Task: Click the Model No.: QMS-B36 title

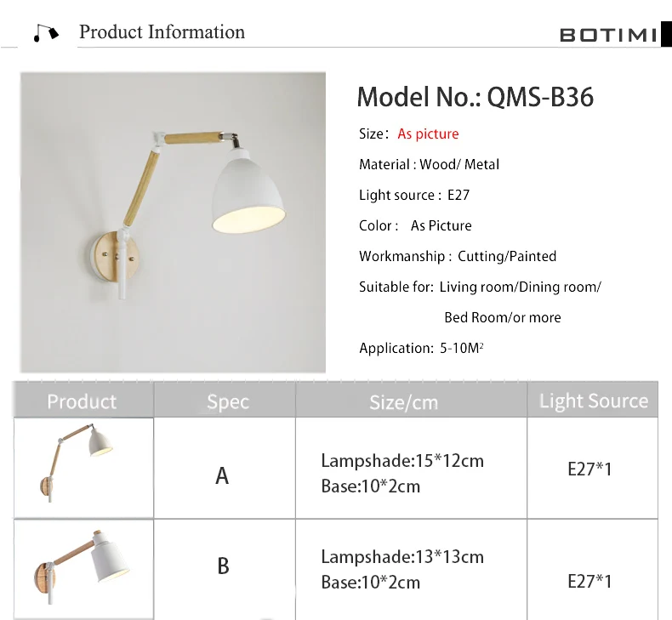Action: (x=475, y=97)
